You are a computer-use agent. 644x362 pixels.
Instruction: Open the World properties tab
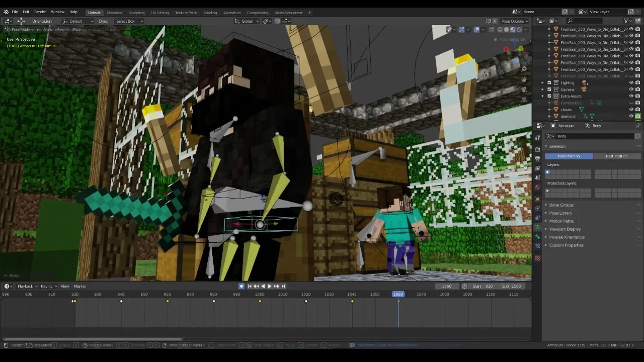(537, 188)
